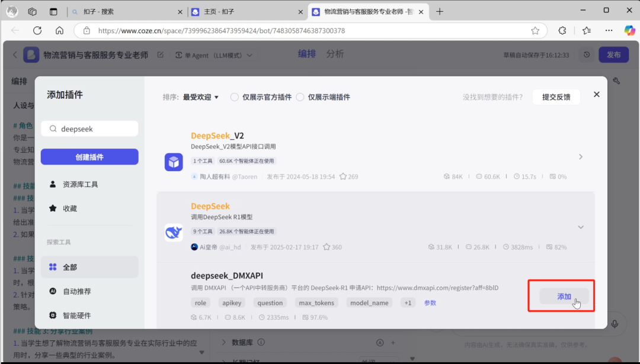This screenshot has height=364, width=640.
Task: Expand the DeepSeek_V2 plugin details
Action: pyautogui.click(x=581, y=156)
